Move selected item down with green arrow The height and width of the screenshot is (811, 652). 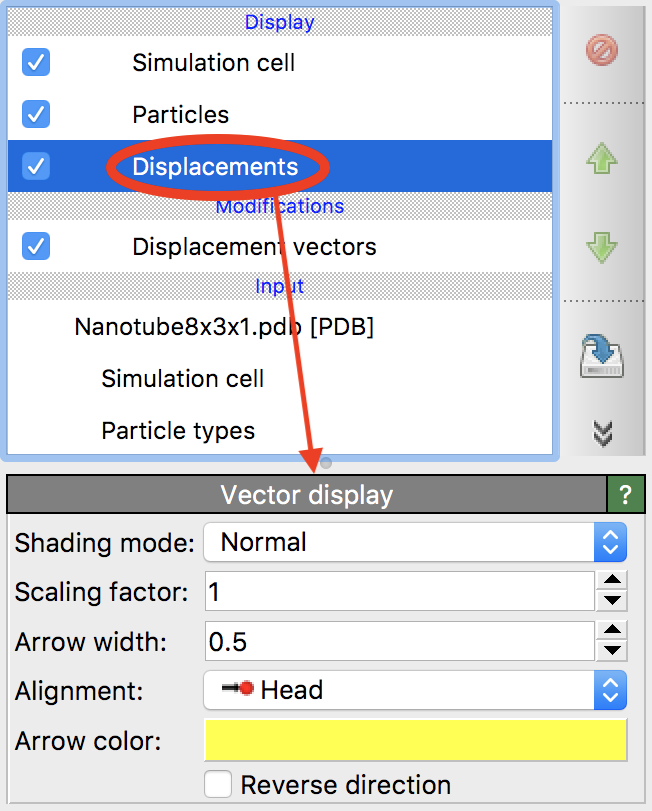click(x=602, y=246)
